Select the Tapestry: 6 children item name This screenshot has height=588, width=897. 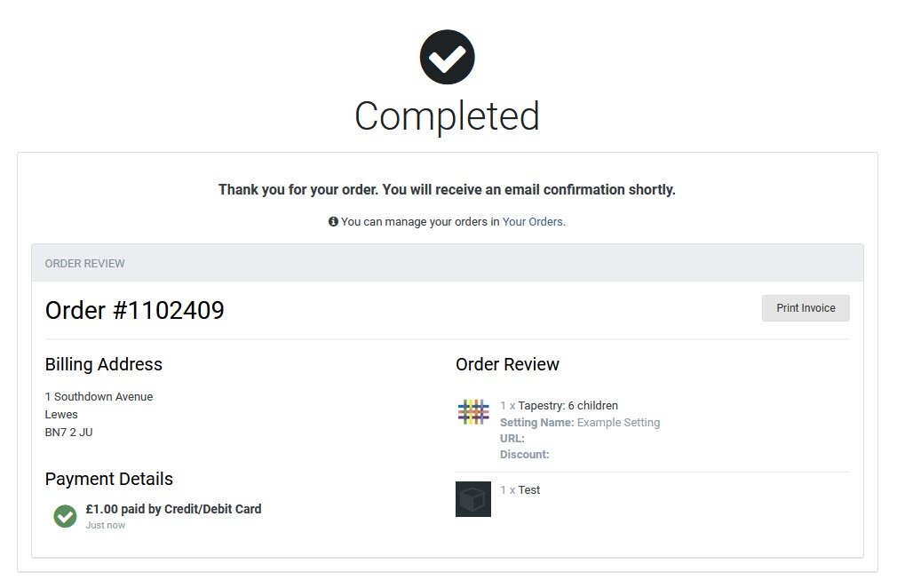[x=568, y=406]
